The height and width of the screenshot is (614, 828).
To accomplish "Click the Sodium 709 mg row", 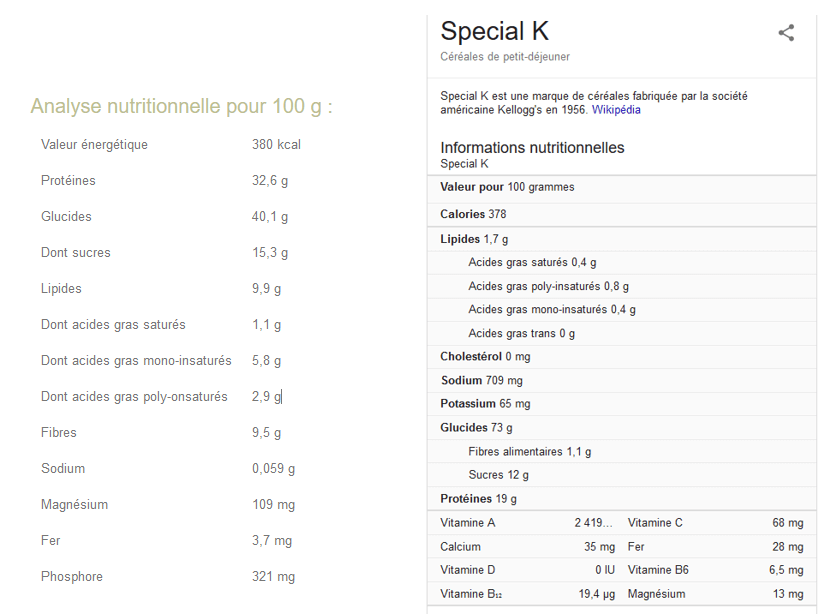I will pos(622,381).
